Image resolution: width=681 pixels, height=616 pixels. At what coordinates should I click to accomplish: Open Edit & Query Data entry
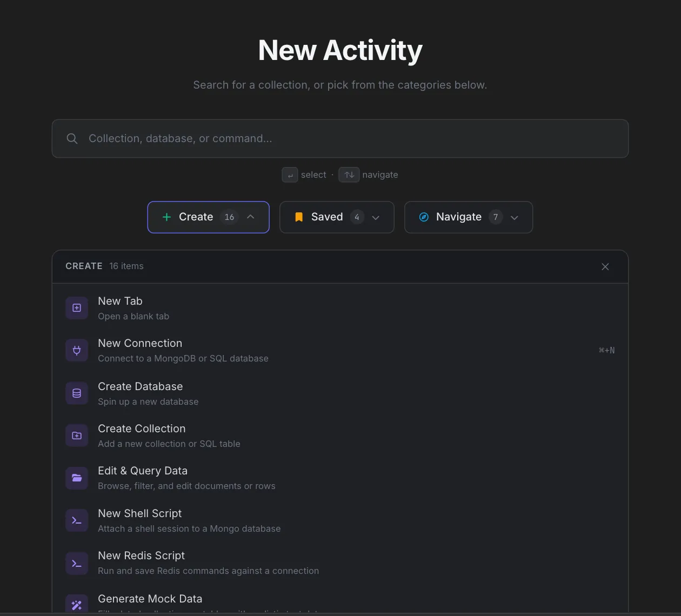pos(340,478)
